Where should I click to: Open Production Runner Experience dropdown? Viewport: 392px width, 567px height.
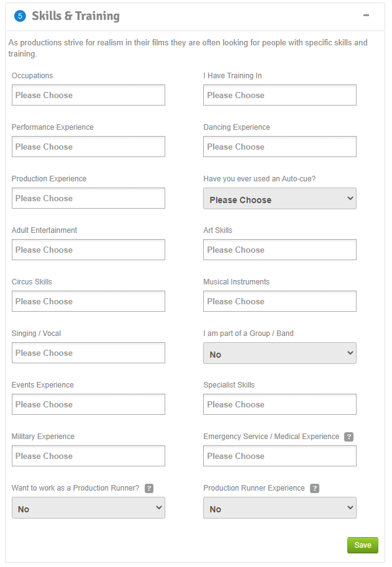(280, 508)
